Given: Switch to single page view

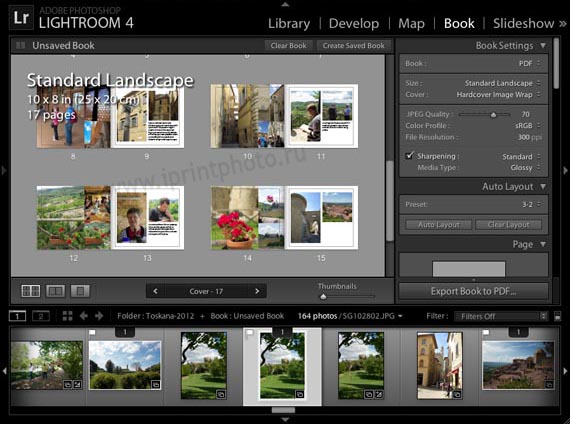Looking at the screenshot, I should tap(80, 291).
